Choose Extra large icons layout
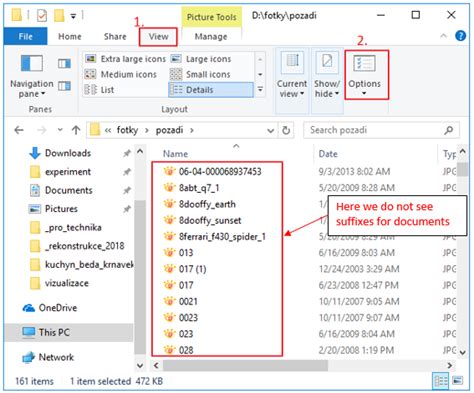The width and height of the screenshot is (474, 393). click(x=125, y=59)
